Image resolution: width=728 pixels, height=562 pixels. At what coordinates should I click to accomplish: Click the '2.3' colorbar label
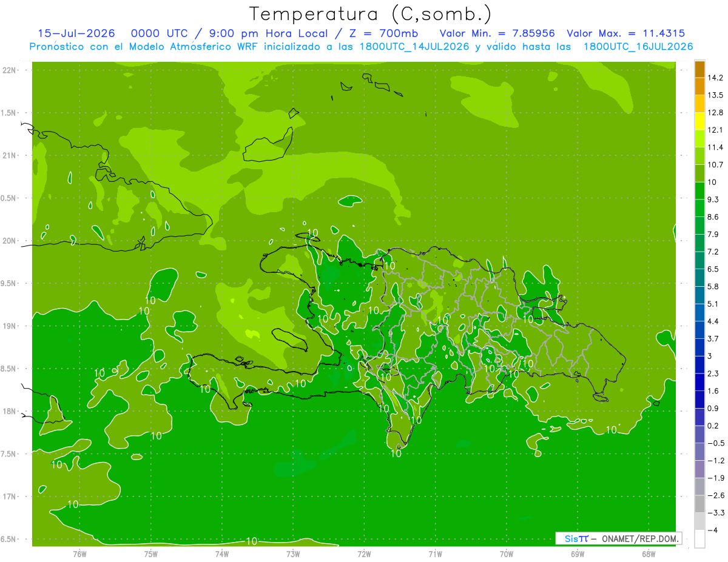click(x=713, y=373)
